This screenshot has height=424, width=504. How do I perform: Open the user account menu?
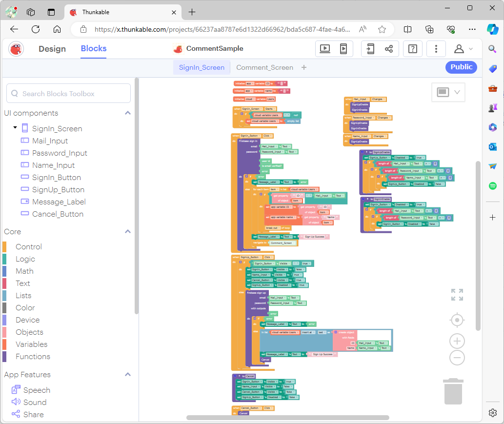coord(463,49)
